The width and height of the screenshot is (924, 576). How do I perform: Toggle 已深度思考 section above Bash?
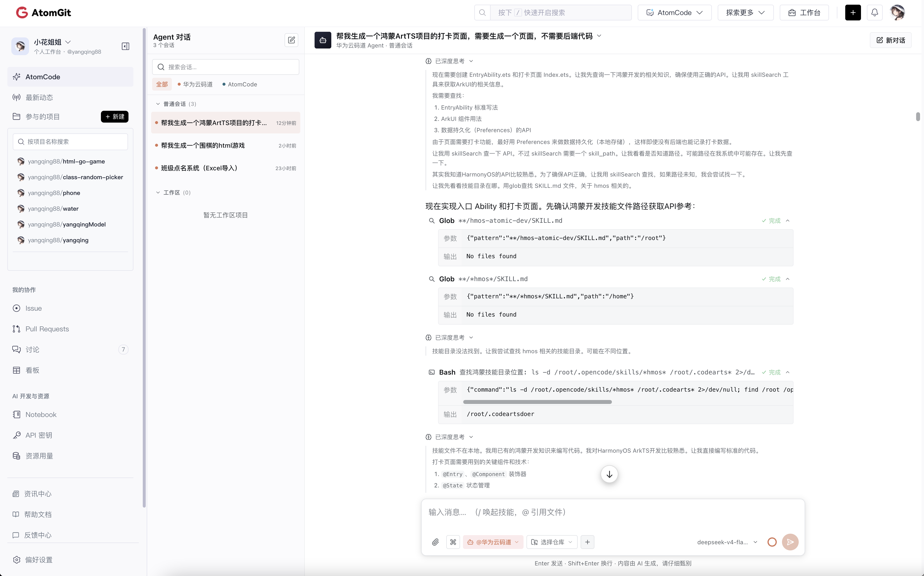(x=449, y=337)
